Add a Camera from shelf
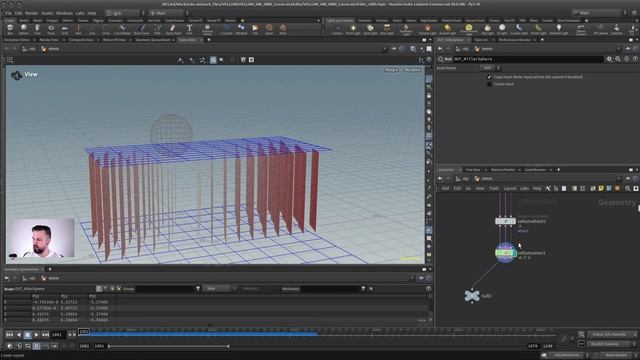The image size is (640, 360). tap(338, 29)
